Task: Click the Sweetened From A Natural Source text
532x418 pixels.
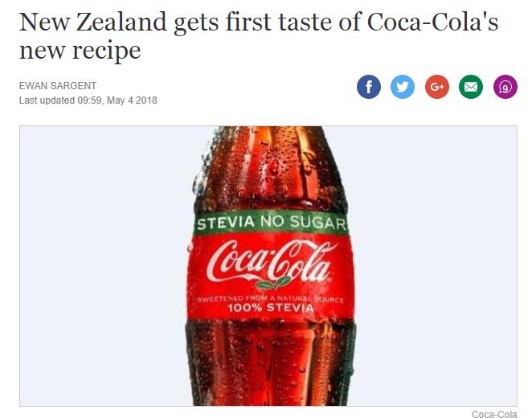Action: (270, 299)
